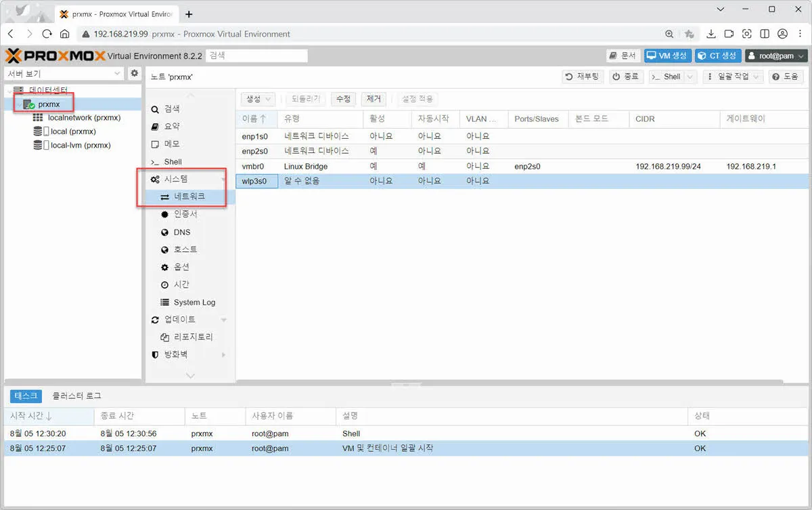Click the 수정 edit button
Screen dimensions: 812x510
(x=343, y=99)
